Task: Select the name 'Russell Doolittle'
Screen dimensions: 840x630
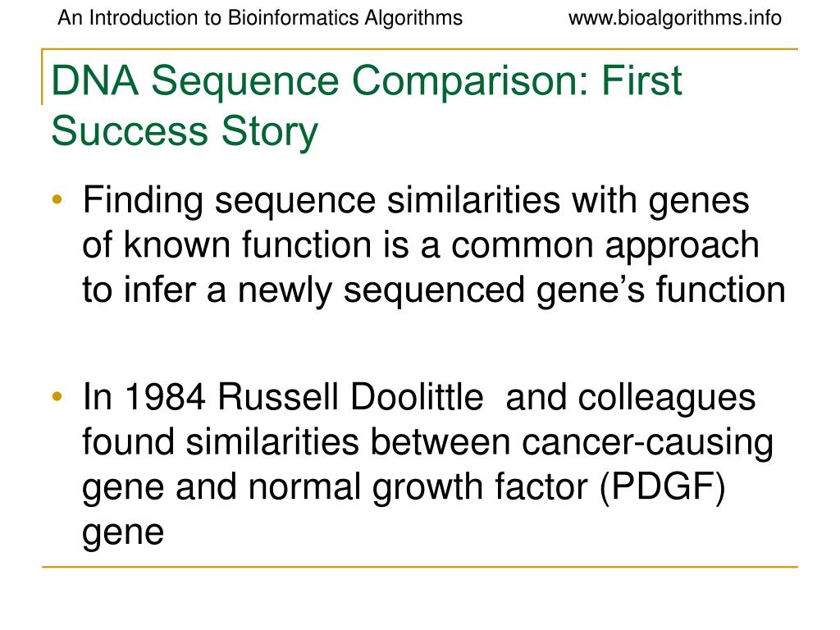Action: [350, 397]
